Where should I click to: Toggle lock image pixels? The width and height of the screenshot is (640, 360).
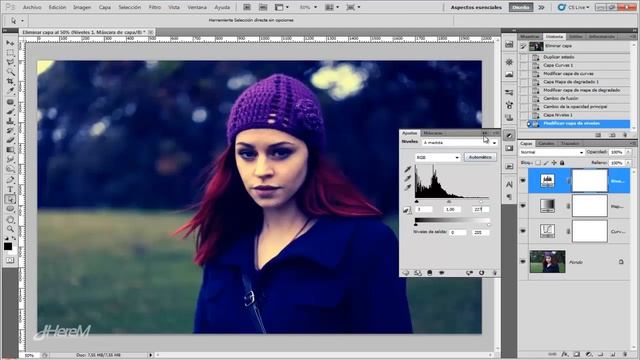pyautogui.click(x=546, y=163)
